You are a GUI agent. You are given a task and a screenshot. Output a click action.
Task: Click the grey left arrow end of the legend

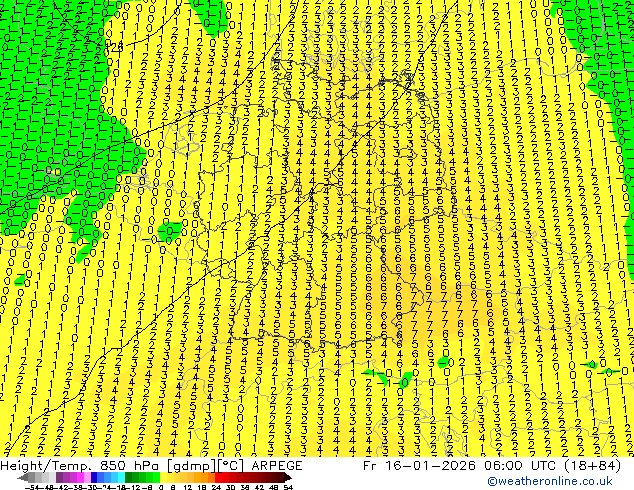coord(23,477)
